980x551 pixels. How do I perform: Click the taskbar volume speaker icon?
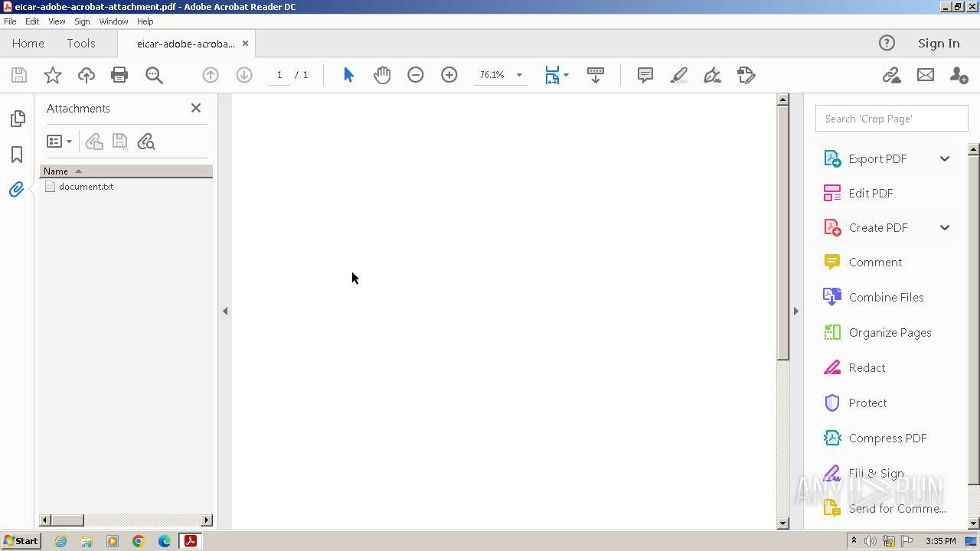click(871, 541)
